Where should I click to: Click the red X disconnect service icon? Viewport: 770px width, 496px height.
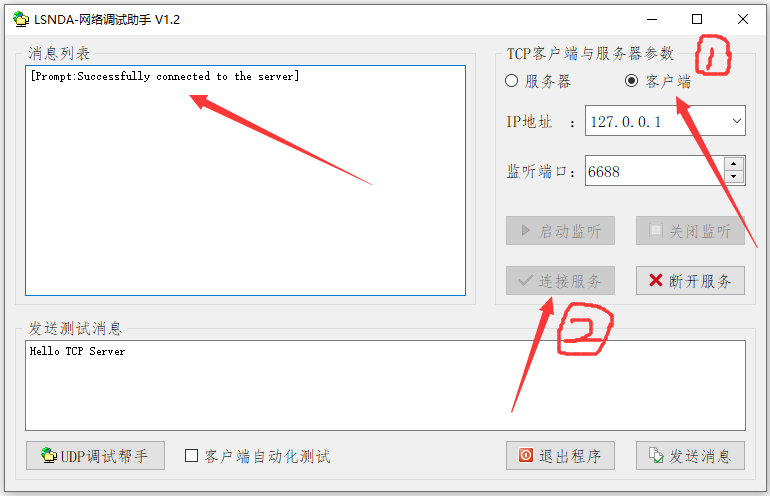656,280
